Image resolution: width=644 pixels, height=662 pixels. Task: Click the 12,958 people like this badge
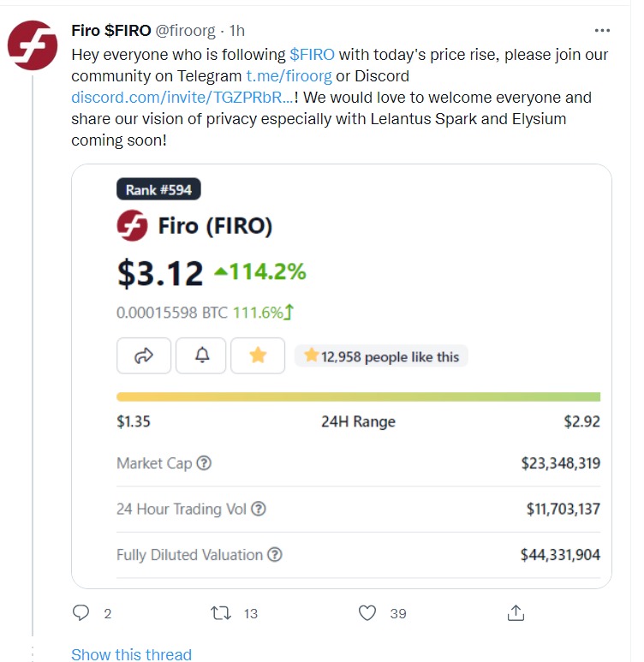point(381,356)
